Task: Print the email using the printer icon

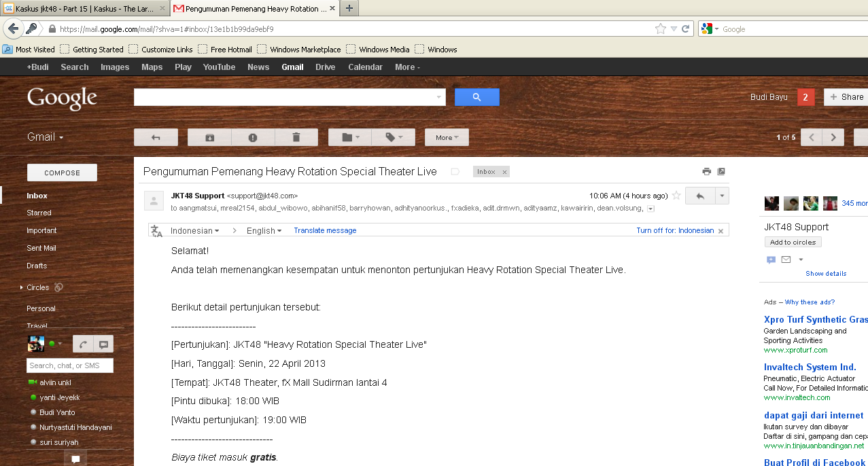Action: tap(706, 172)
